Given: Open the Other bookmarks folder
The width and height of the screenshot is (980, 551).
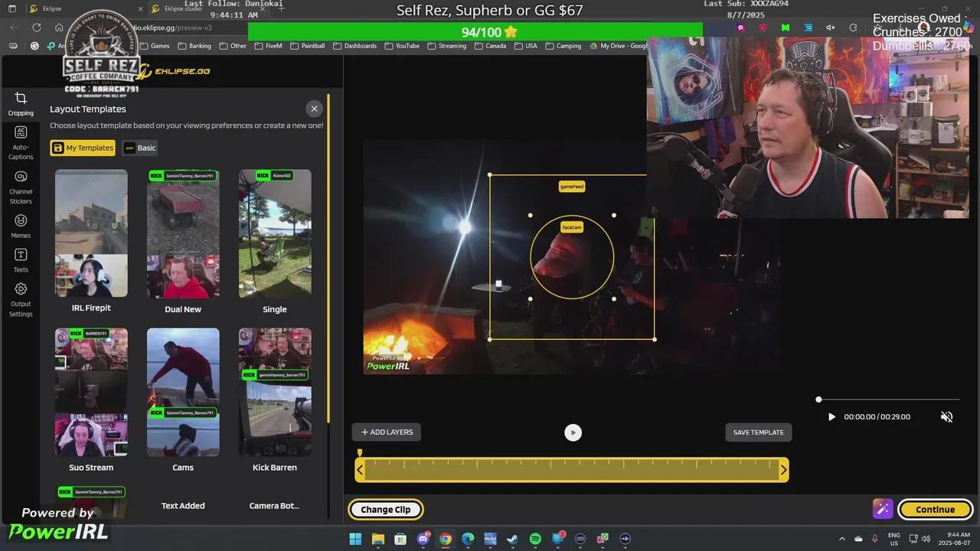Looking at the screenshot, I should [x=233, y=46].
